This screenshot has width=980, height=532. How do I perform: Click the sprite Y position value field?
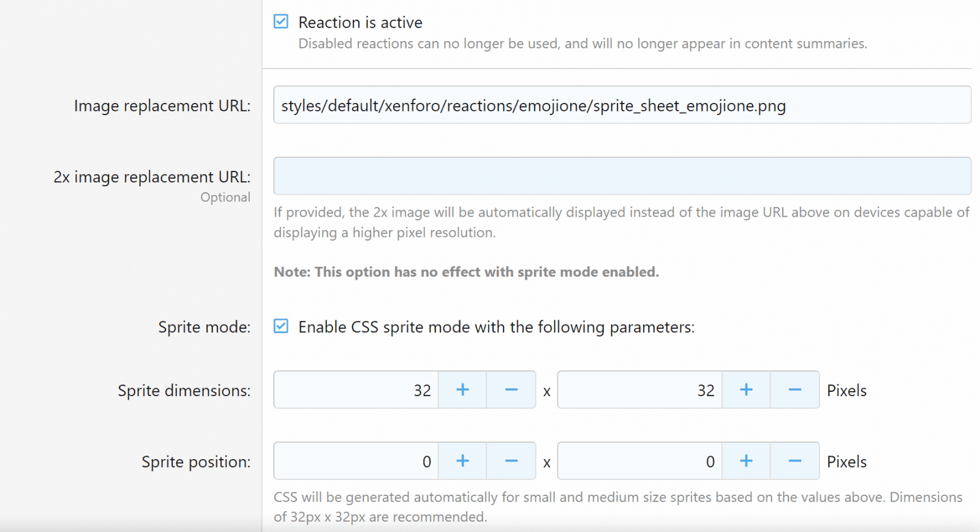point(640,461)
